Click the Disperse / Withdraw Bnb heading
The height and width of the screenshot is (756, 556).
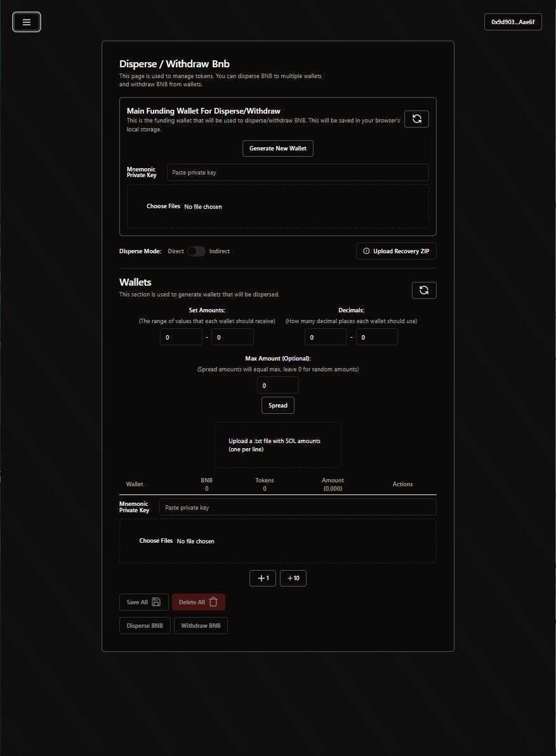click(175, 64)
